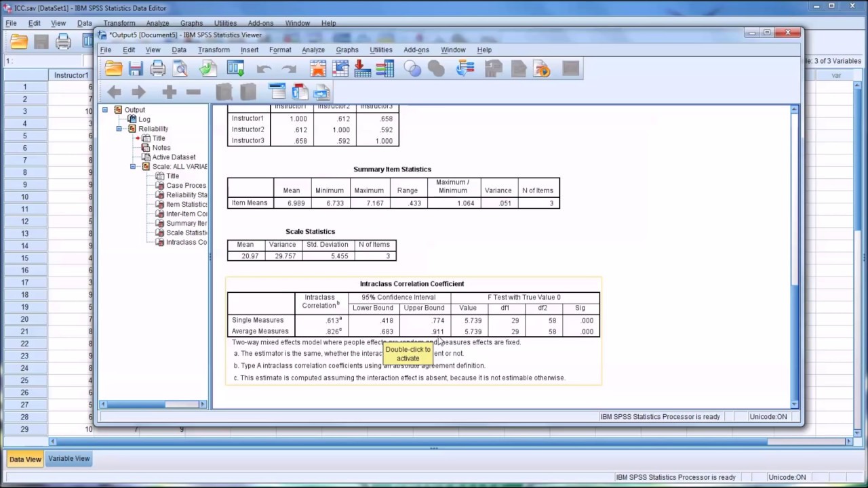This screenshot has width=868, height=488.
Task: Select row 14 header in Data Editor
Action: tap(24, 245)
